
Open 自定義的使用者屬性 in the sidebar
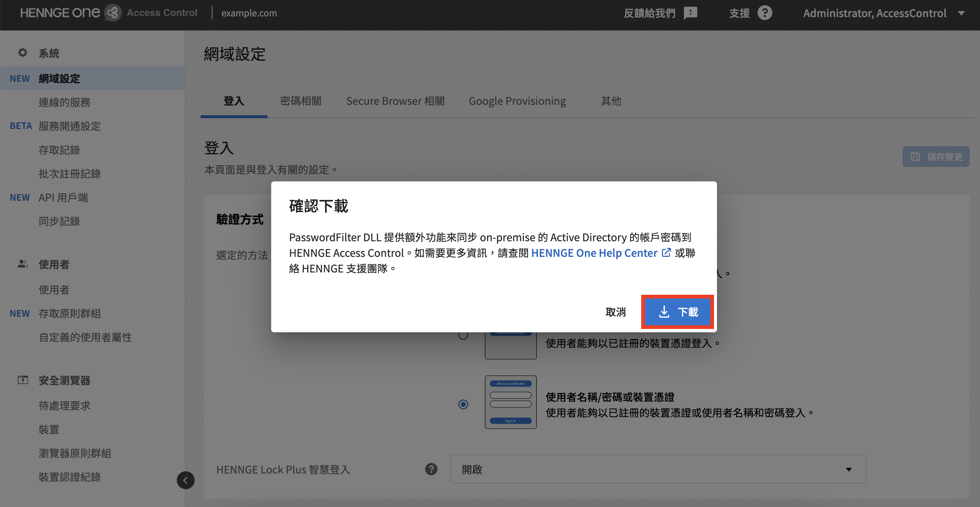pos(85,337)
